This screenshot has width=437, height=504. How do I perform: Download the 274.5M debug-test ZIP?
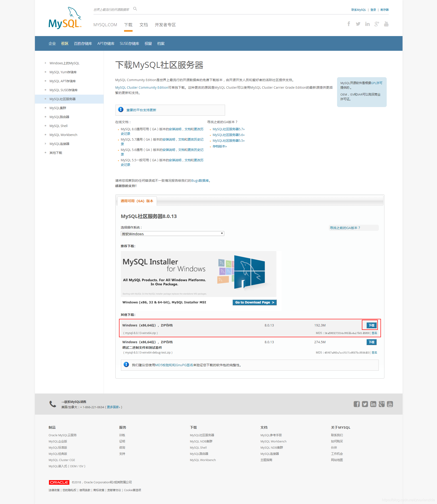(x=371, y=342)
